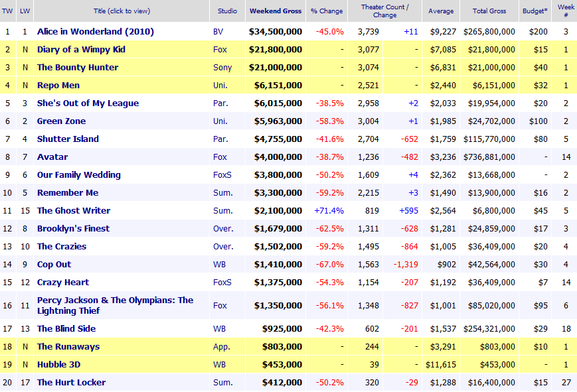The width and height of the screenshot is (577, 392).
Task: Select the -1,319 theater change for Cop Out
Action: click(406, 265)
